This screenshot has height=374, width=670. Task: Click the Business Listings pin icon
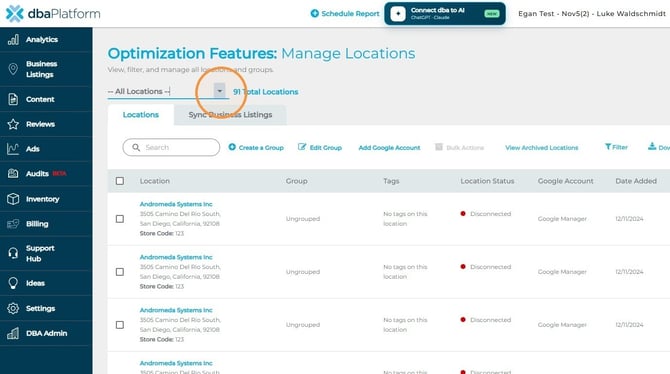13,69
